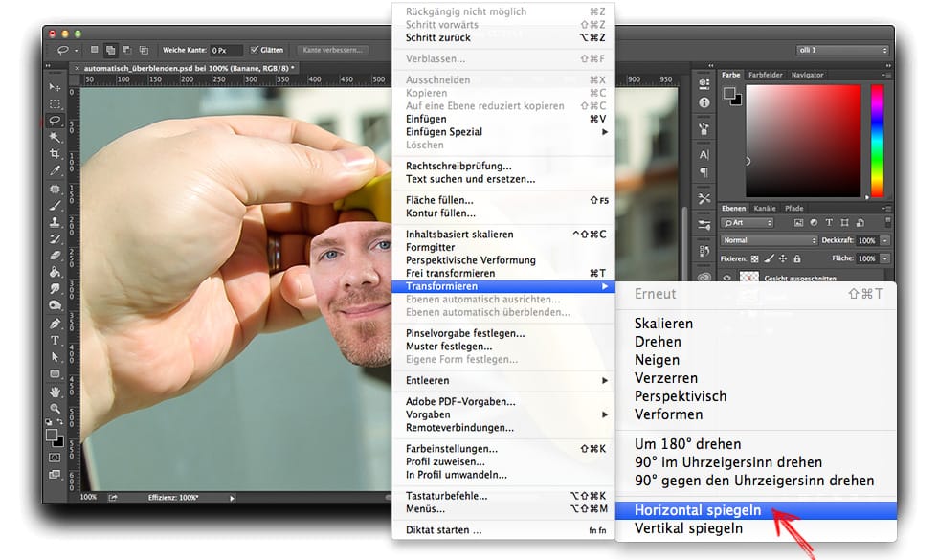
Task: Open the Lasso tool preset picker arrow
Action: 77,51
